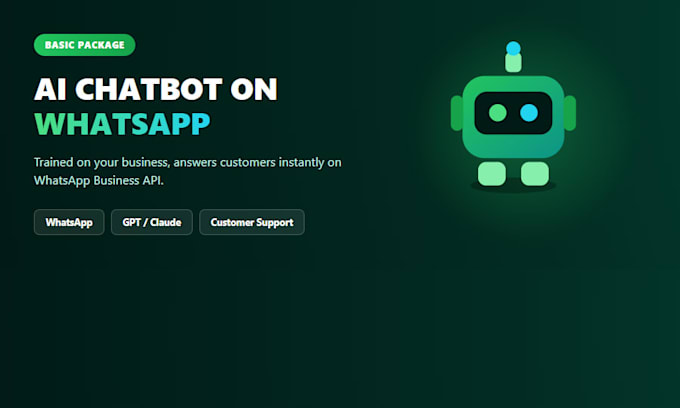Click the 'WhatsApp Business API.' text line

(99, 180)
